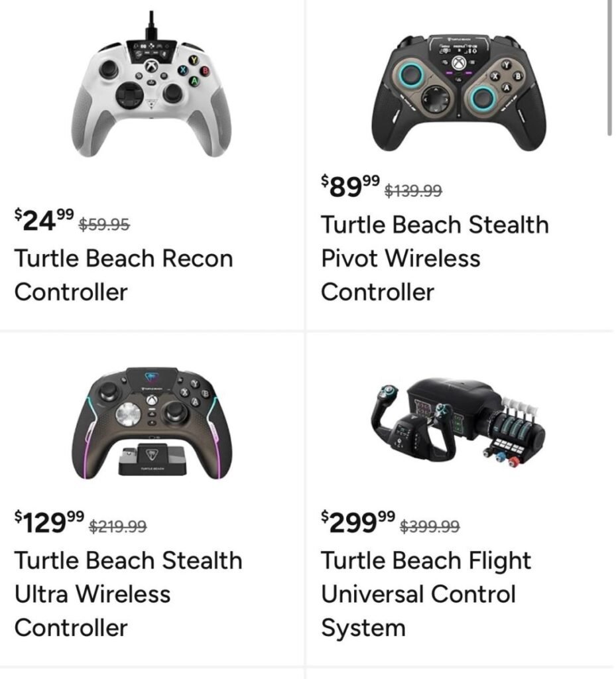Click the crossed-out $59.95 original price

click(104, 225)
